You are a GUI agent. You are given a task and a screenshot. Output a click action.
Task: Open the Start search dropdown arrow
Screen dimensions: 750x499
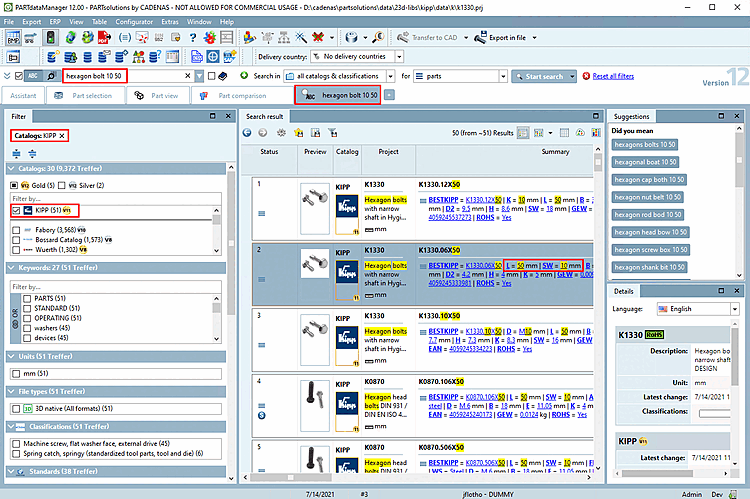click(x=572, y=76)
